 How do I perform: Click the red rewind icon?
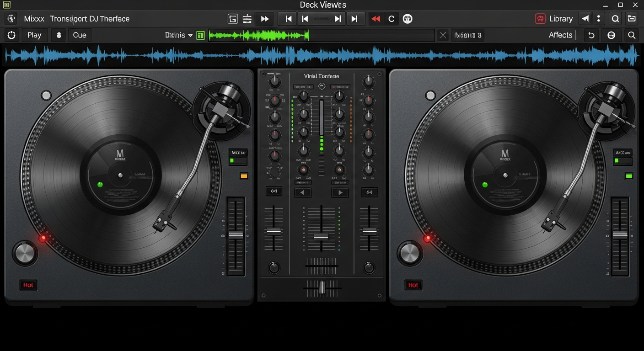point(375,19)
